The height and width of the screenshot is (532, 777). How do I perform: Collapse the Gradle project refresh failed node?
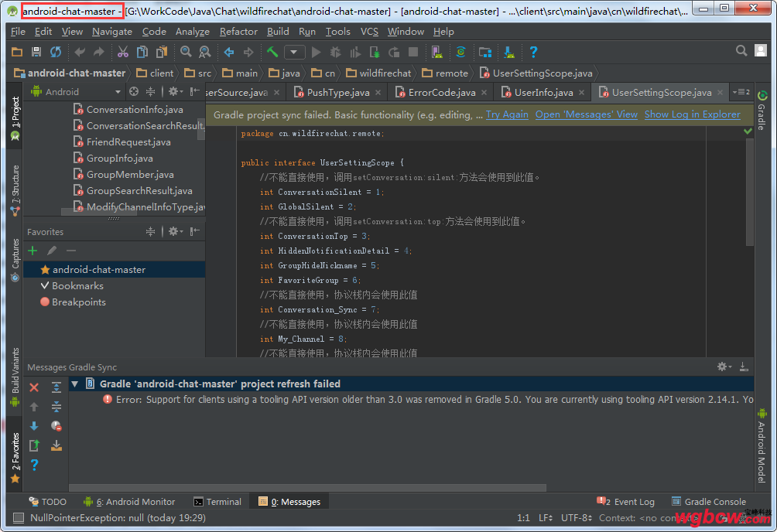[75, 384]
